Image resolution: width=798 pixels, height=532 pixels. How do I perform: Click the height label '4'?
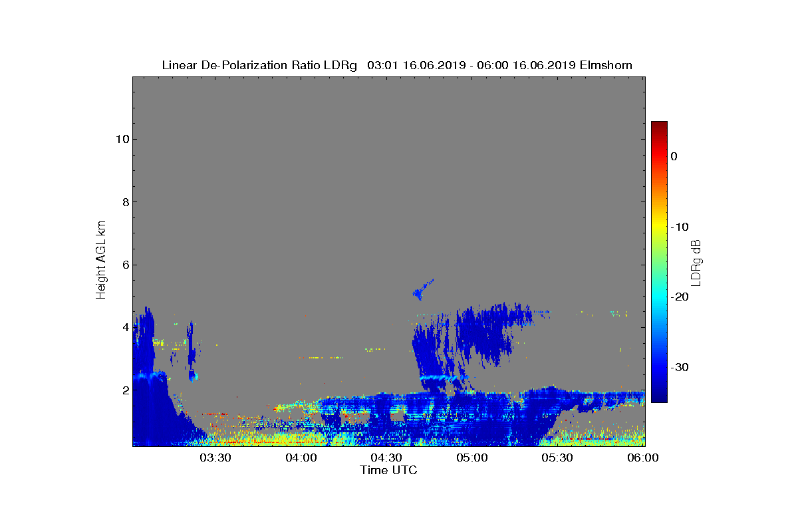124,327
